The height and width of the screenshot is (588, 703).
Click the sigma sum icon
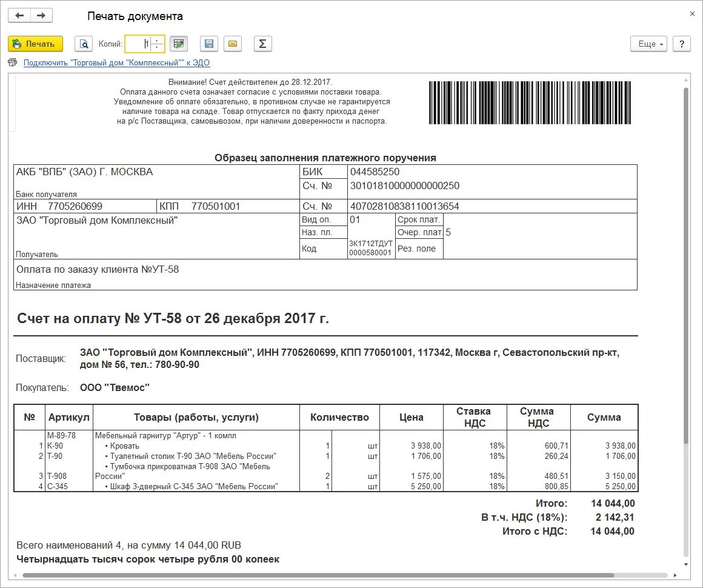pyautogui.click(x=263, y=44)
